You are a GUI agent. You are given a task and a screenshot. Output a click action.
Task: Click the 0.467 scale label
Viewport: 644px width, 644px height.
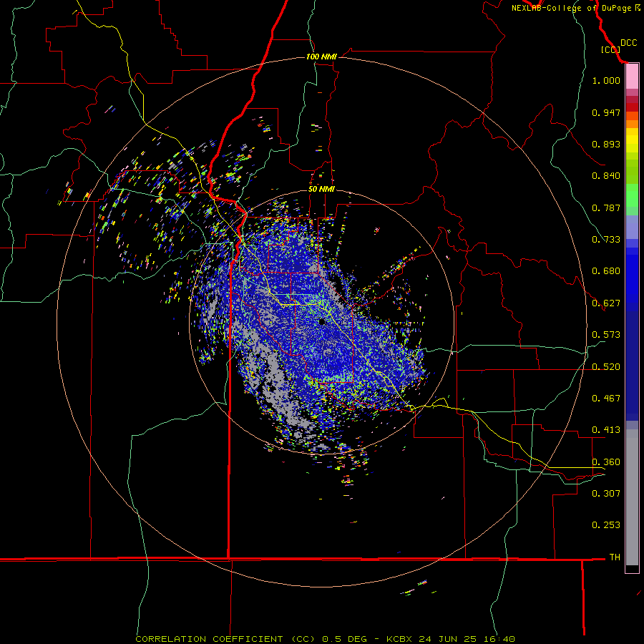coord(606,398)
